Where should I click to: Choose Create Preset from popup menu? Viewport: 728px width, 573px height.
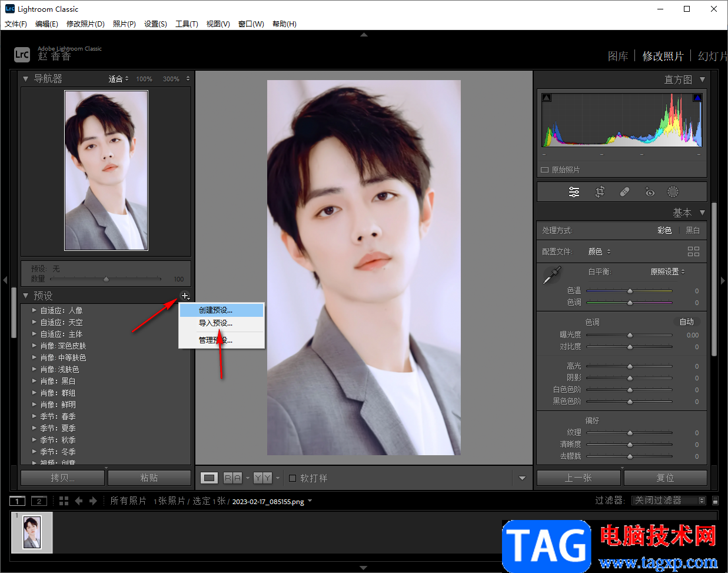222,310
